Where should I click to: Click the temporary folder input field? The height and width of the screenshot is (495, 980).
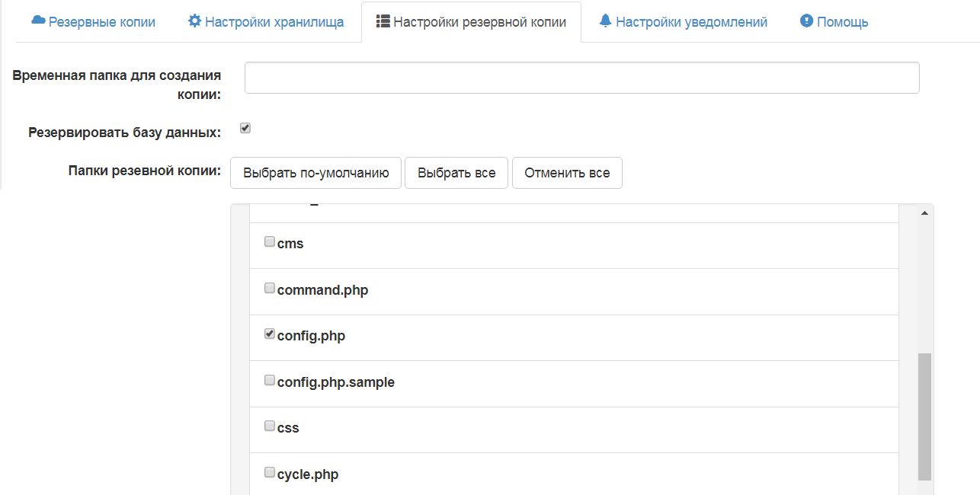click(581, 77)
